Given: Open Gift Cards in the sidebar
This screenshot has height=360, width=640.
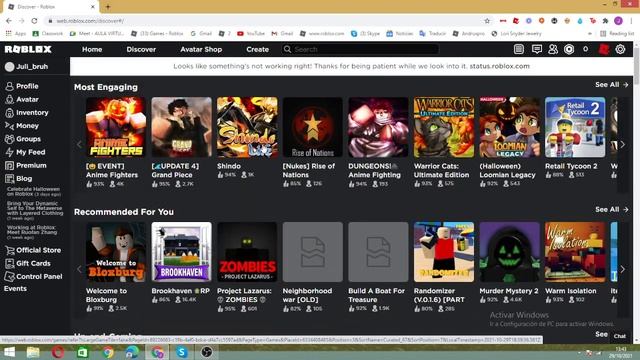Looking at the screenshot, I should [28, 263].
